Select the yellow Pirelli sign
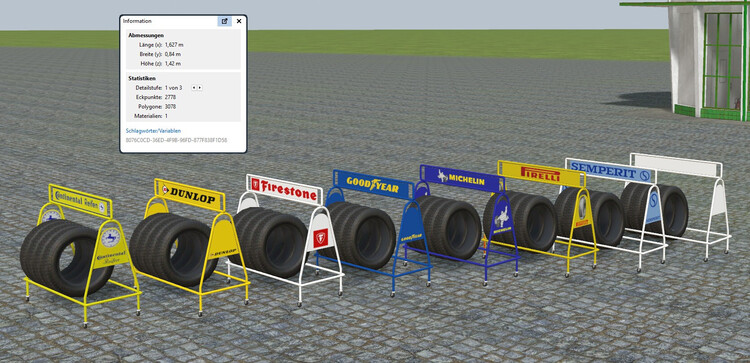This screenshot has width=750, height=363. coord(541,174)
